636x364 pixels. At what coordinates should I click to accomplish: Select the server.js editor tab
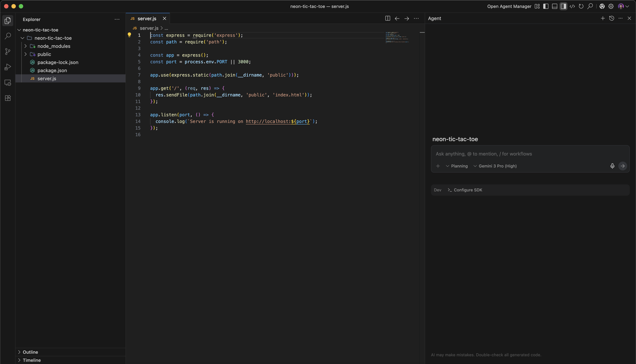pyautogui.click(x=146, y=18)
